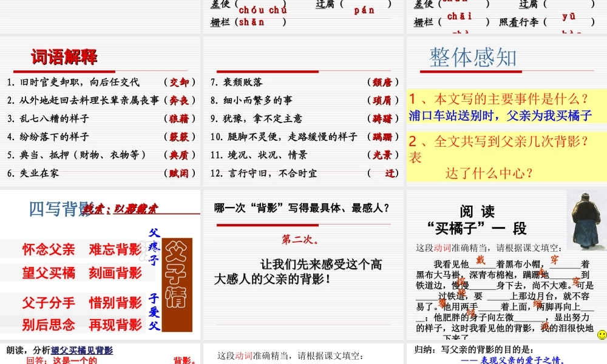Screen dimensions: 607x364
Task: Click the red fill-in word 戴
Action: (480, 260)
